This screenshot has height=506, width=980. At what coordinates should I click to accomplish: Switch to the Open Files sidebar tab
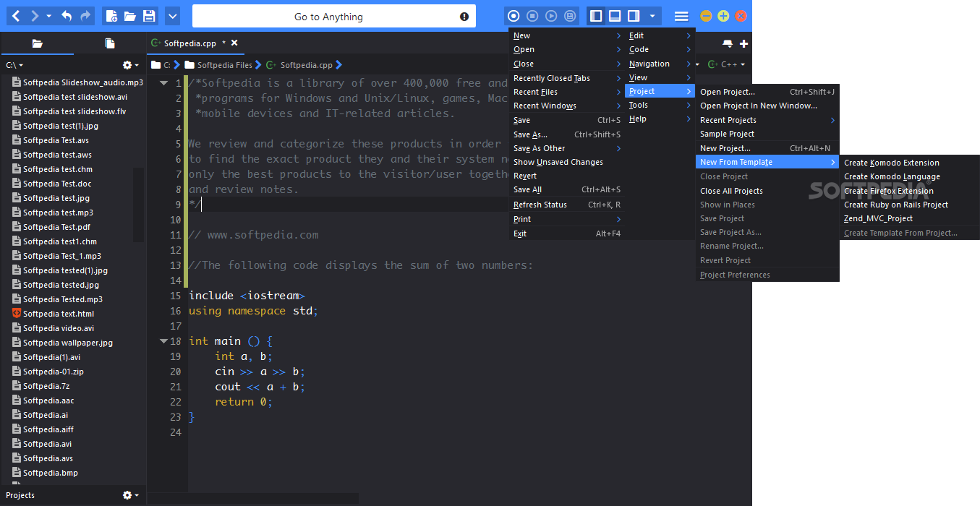pos(110,43)
